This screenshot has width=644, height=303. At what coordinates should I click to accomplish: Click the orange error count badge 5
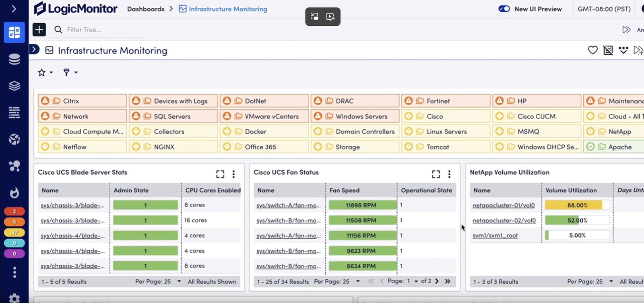point(14,222)
